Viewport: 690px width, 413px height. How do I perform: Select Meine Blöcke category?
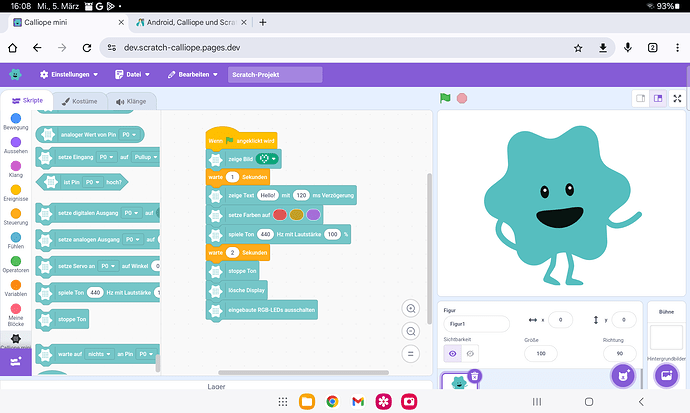(x=16, y=315)
